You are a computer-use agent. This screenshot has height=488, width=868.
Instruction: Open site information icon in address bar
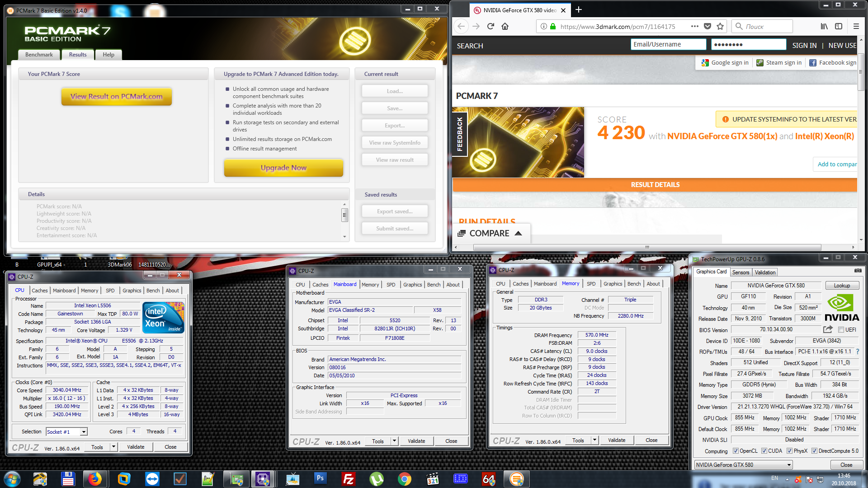click(x=544, y=26)
